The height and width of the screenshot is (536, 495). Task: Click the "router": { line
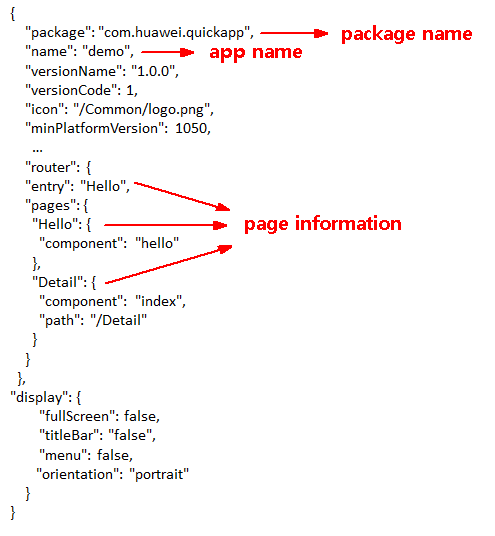point(58,168)
